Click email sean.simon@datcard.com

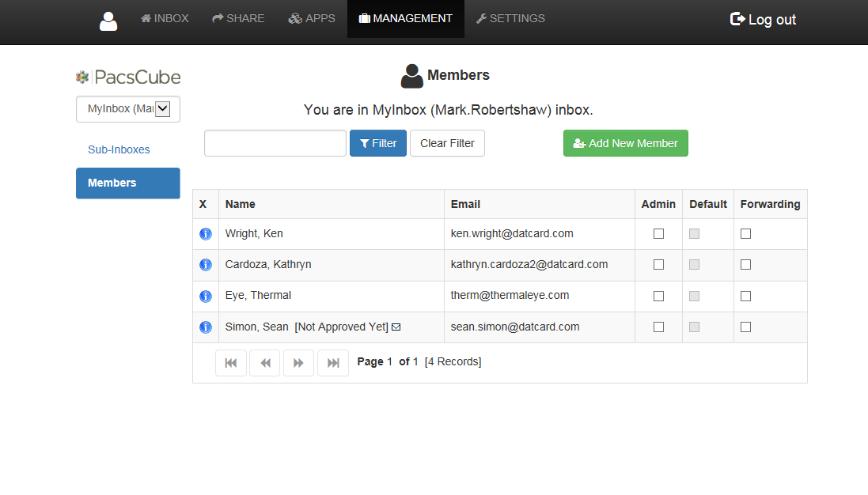click(515, 327)
